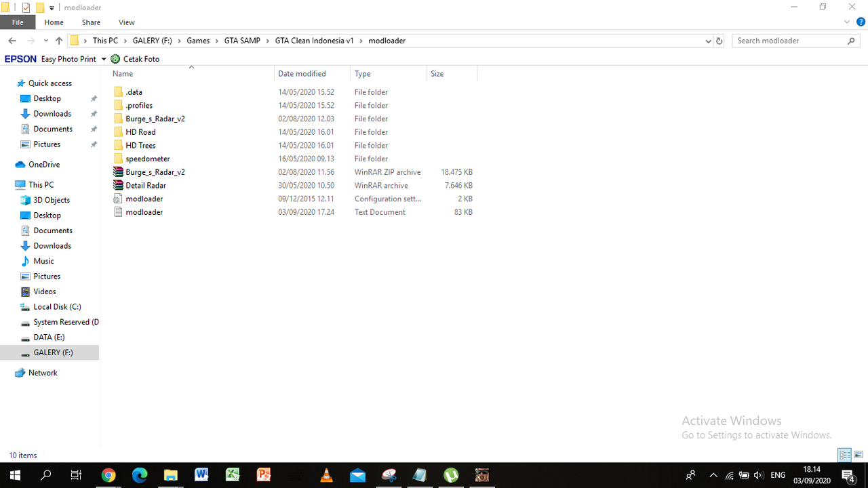Sort files by the Type column
Screen dimensions: 868x488
click(389, 74)
